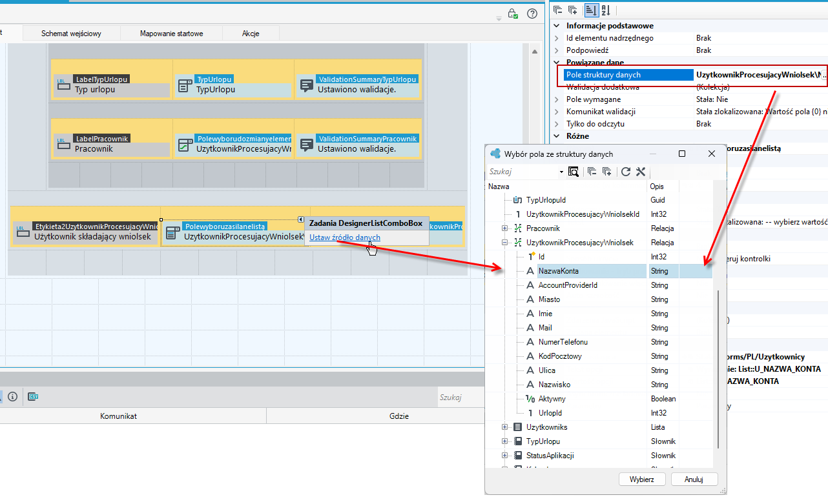Click the info icon in bottom toolbar
The height and width of the screenshot is (504, 828).
pyautogui.click(x=13, y=396)
